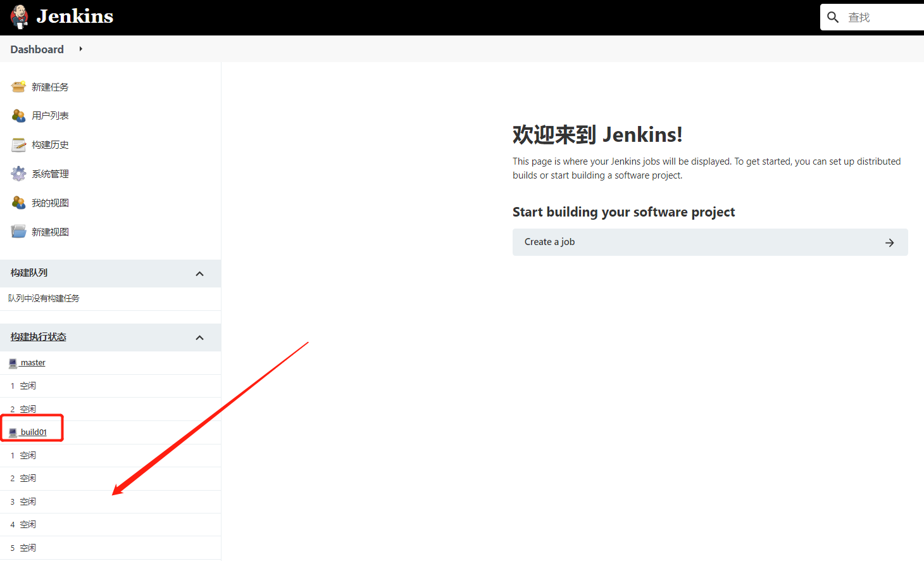The image size is (924, 561).
Task: Click the 欢迎来到 Jenkins! heading
Action: [597, 134]
